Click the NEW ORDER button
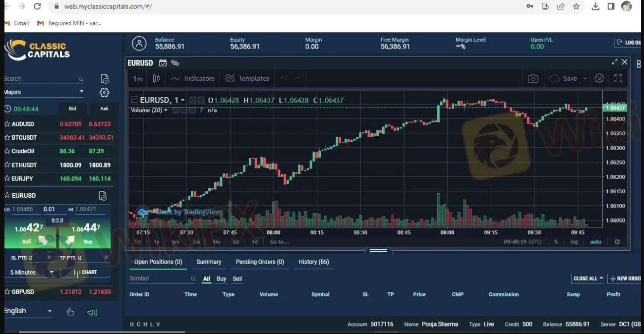The image size is (644, 334). pos(625,278)
